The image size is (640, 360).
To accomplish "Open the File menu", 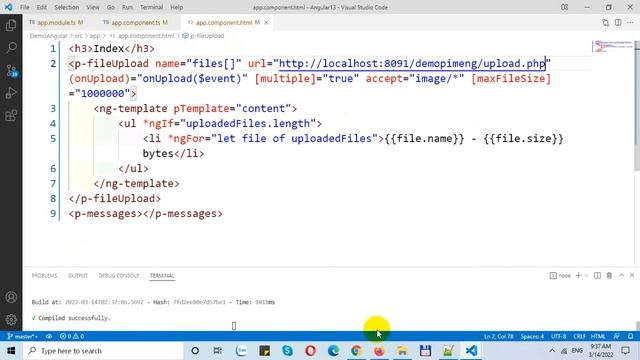I will point(24,7).
